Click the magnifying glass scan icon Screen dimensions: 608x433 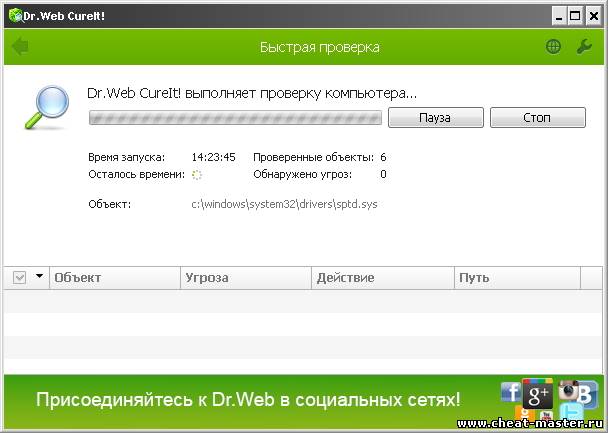tap(47, 108)
